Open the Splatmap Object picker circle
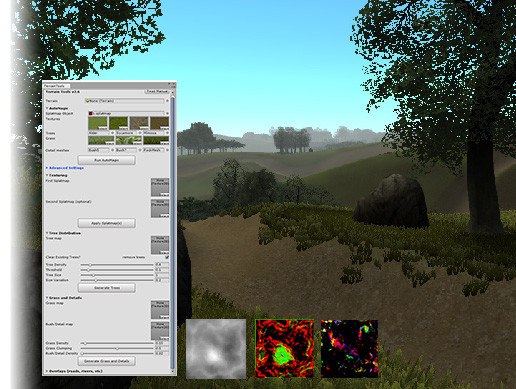The image size is (516, 389). tap(167, 113)
